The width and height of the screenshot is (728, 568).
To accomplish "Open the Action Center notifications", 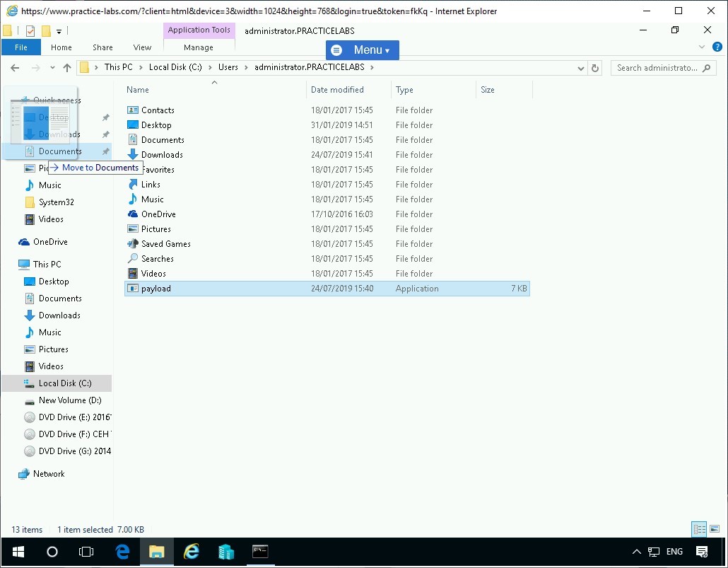I will pyautogui.click(x=702, y=552).
